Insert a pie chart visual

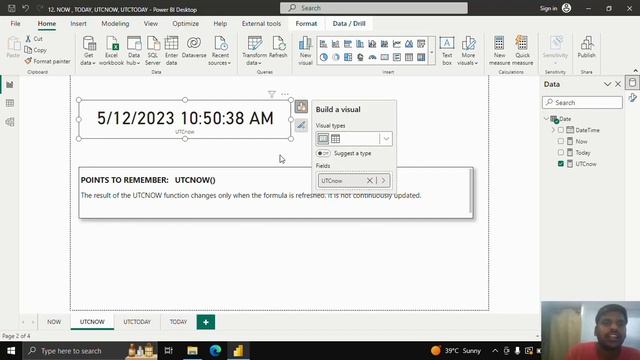(x=323, y=58)
